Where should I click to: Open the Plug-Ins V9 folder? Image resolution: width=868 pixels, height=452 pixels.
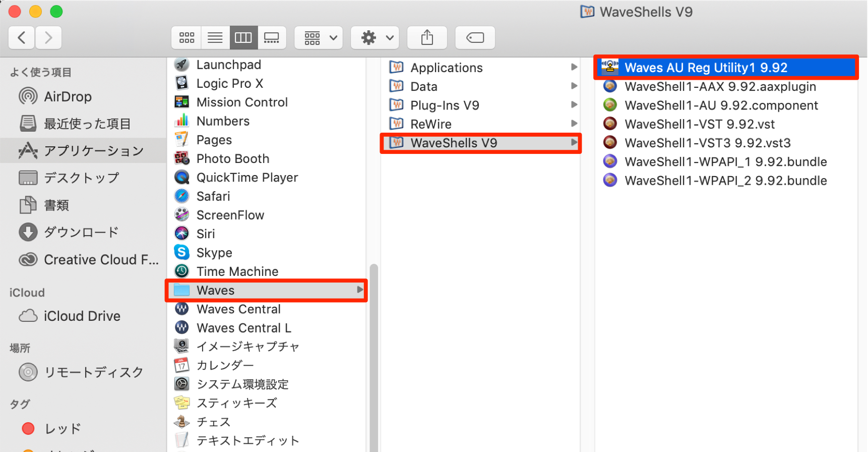480,105
